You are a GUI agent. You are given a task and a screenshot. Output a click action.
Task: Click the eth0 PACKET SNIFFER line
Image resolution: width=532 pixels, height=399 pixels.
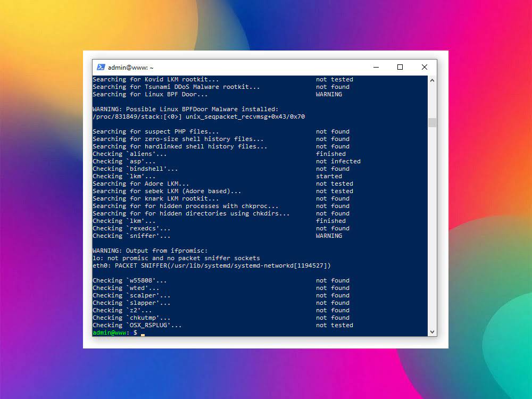(x=211, y=265)
